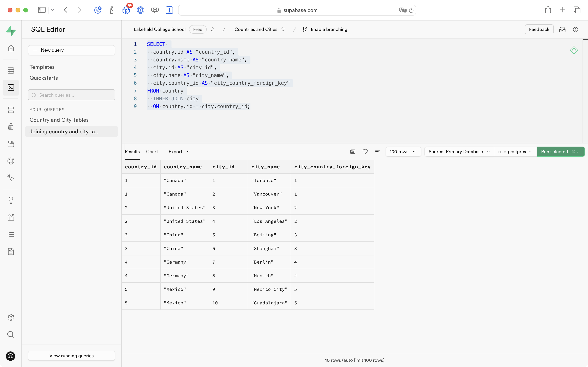This screenshot has height=367, width=588.
Task: Open the Advisors lightbulb icon
Action: coord(11,200)
